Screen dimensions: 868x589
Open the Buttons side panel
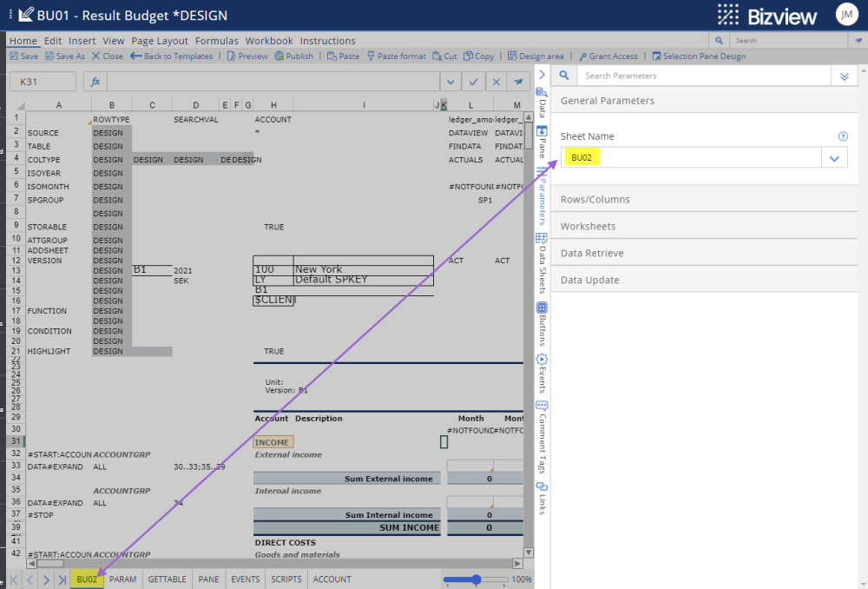[x=542, y=324]
